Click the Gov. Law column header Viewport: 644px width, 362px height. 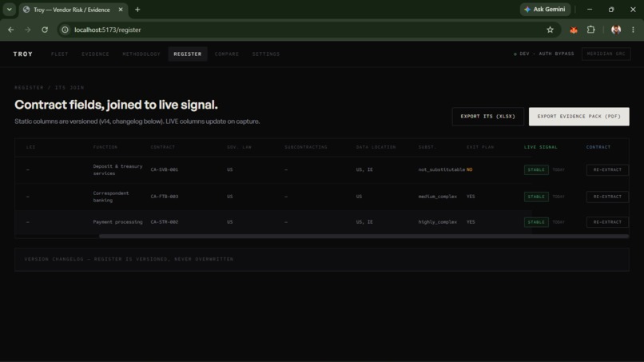pos(239,147)
